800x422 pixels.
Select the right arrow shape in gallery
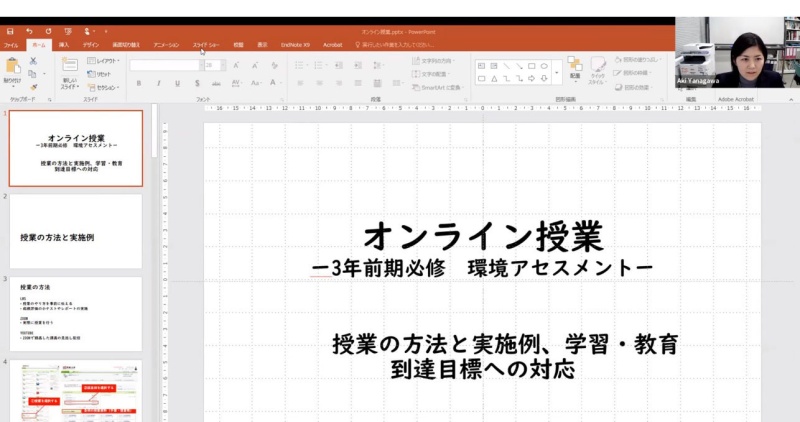click(x=532, y=79)
